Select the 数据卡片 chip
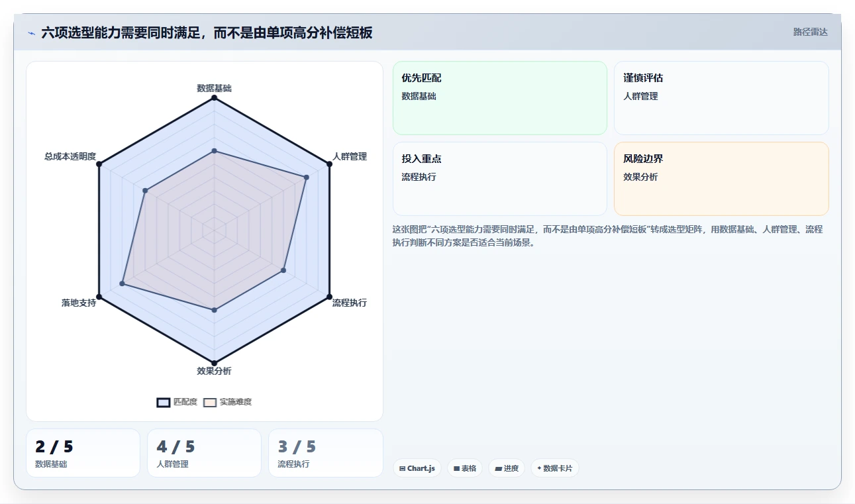The image size is (855, 504). tap(555, 468)
